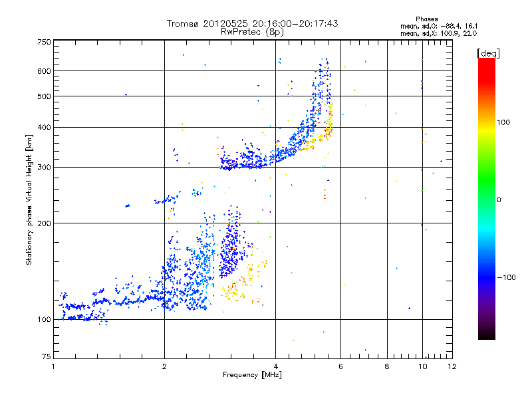Click the x-axis tick label "6"
532x399 pixels.
point(340,366)
